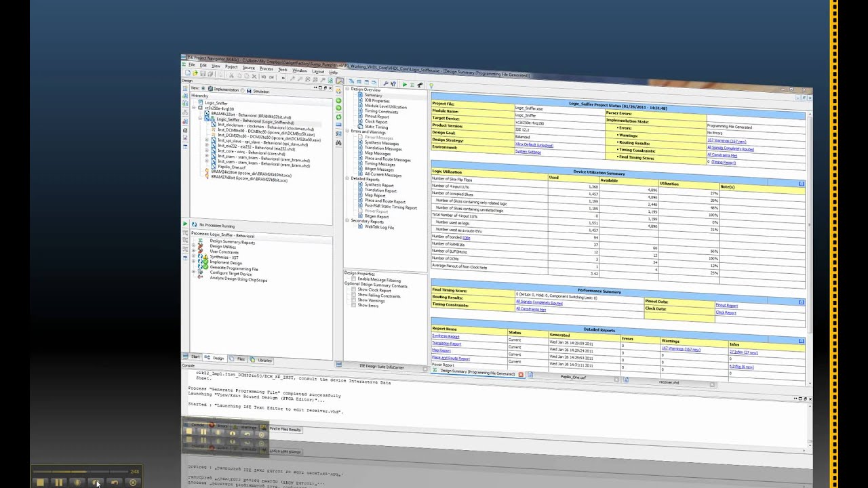Open the File menu in ISE
Screen dimensions: 868x488
[191, 64]
